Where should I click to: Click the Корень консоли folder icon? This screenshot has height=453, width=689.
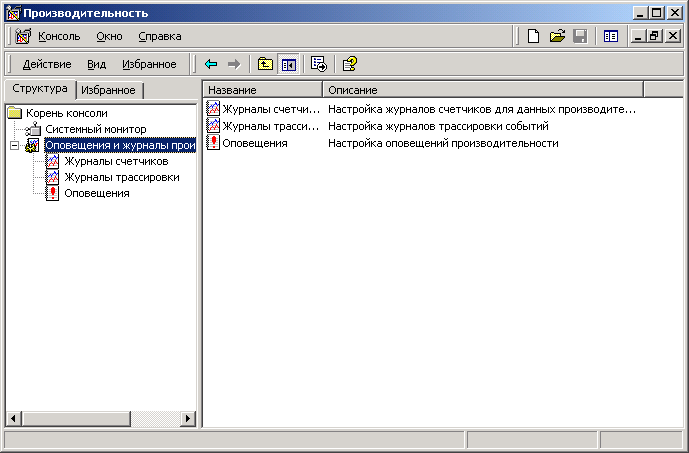coord(15,113)
